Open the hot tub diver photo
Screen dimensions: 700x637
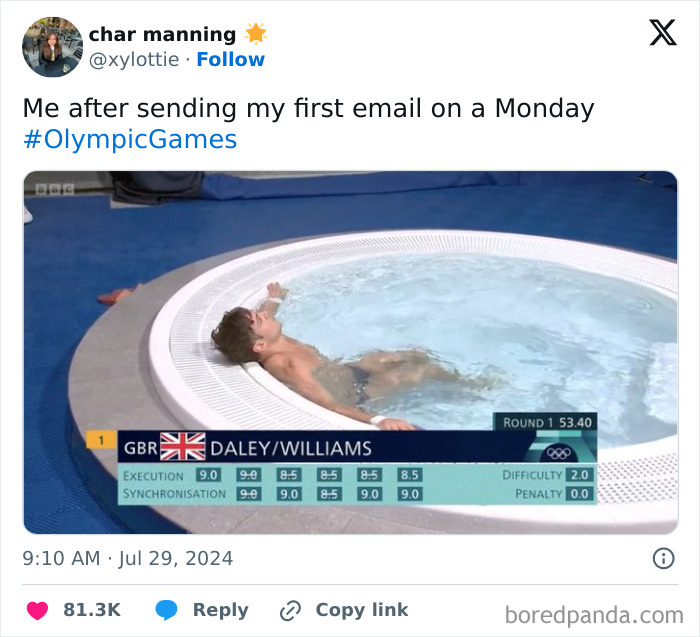pyautogui.click(x=350, y=352)
